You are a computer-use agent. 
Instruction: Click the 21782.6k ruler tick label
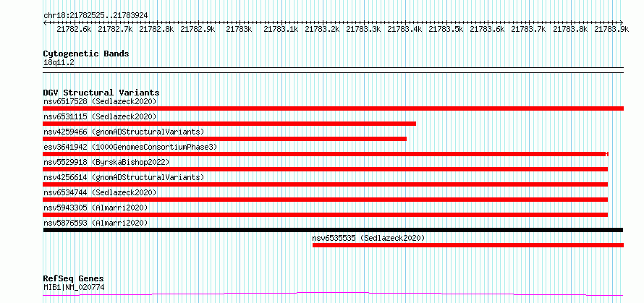[x=74, y=29]
